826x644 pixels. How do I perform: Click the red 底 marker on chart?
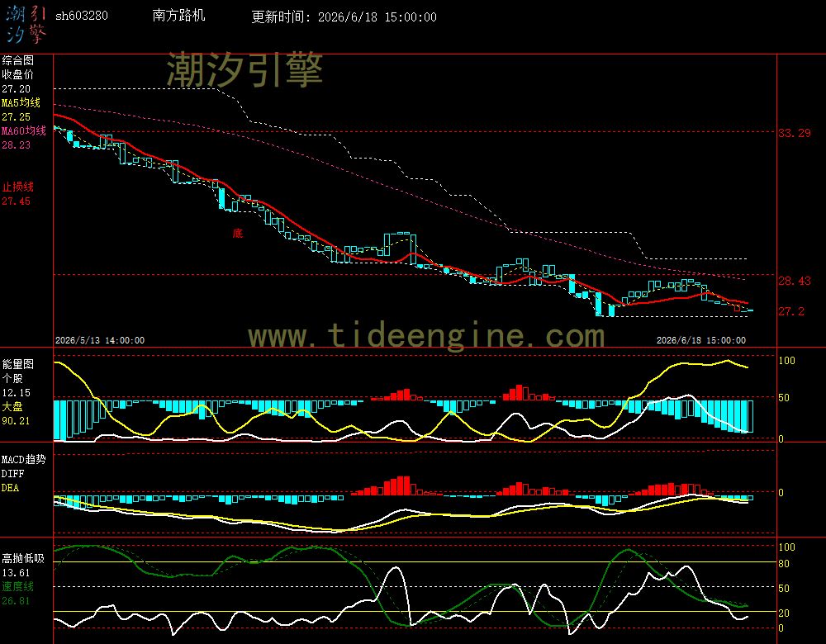click(x=238, y=234)
